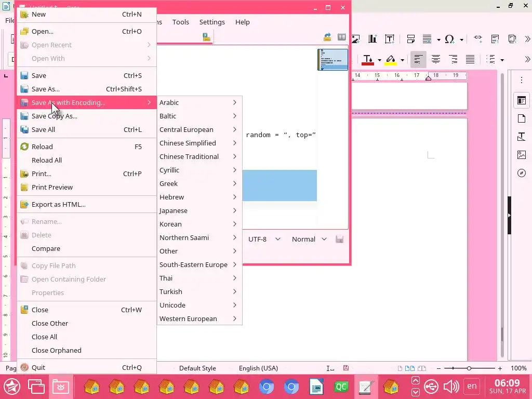Screen dimensions: 532x399
Task: Click Quit in the File menu
Action: 87,367
